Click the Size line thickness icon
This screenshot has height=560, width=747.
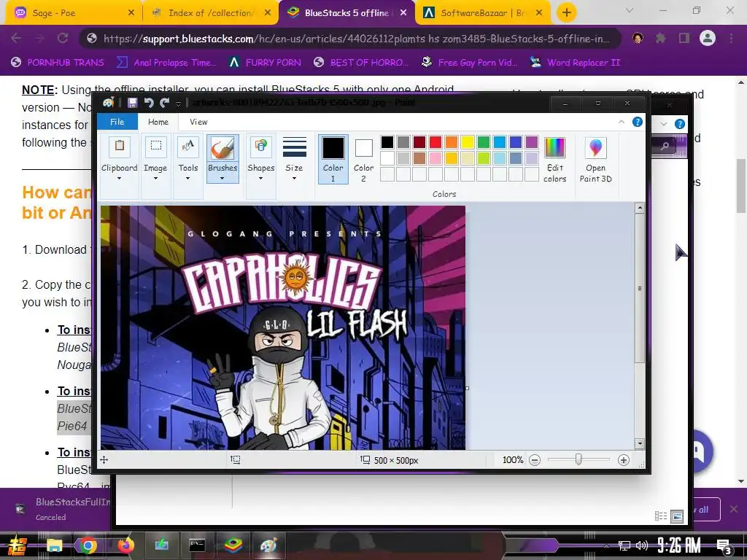tap(294, 147)
